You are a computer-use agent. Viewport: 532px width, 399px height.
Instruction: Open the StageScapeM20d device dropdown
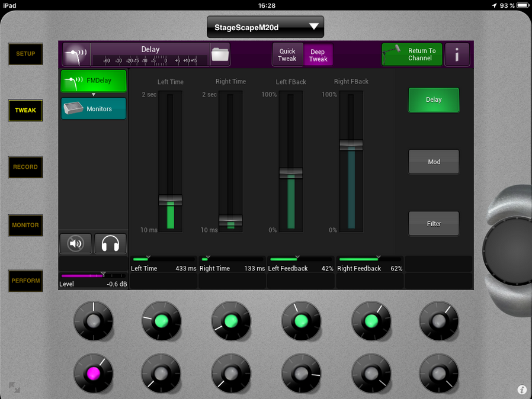[x=265, y=27]
